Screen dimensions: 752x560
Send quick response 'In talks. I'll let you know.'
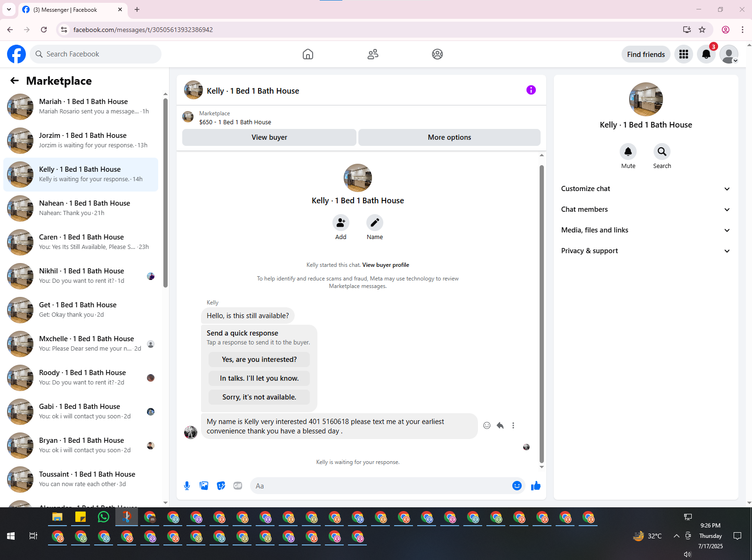click(259, 378)
